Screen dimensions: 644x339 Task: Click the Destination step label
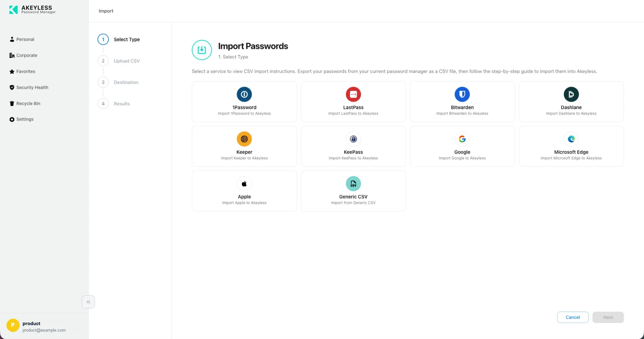pyautogui.click(x=126, y=82)
